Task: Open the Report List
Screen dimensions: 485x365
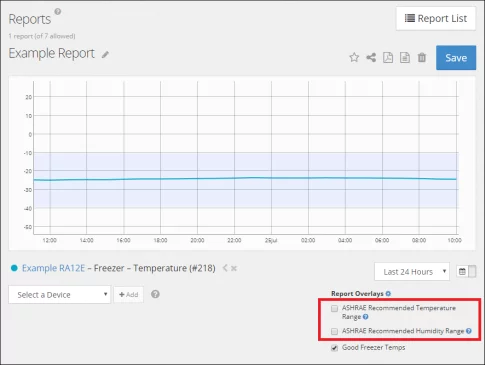Action: pyautogui.click(x=436, y=19)
